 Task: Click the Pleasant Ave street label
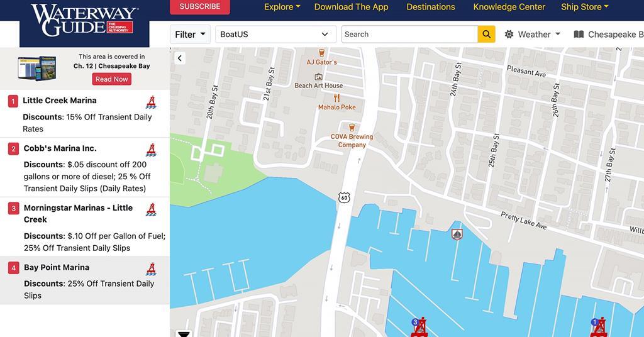click(x=526, y=71)
